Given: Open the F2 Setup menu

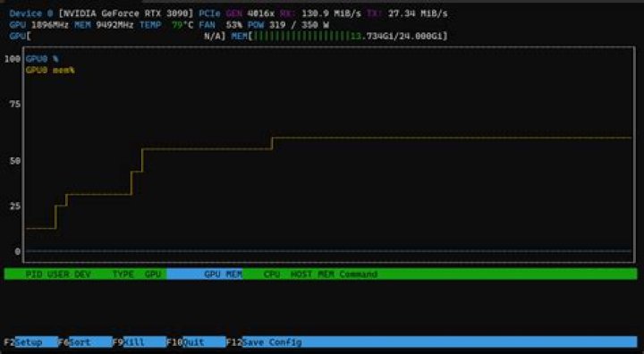Looking at the screenshot, I should [x=30, y=342].
